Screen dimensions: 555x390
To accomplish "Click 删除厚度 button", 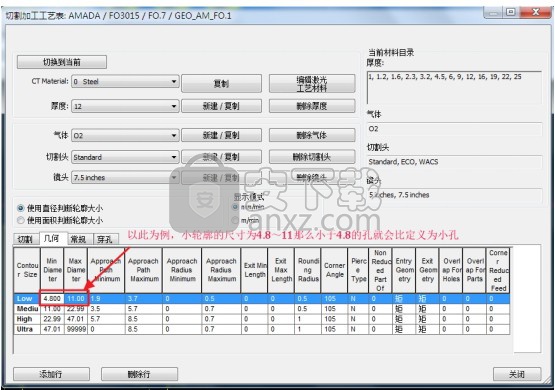I will (x=312, y=106).
